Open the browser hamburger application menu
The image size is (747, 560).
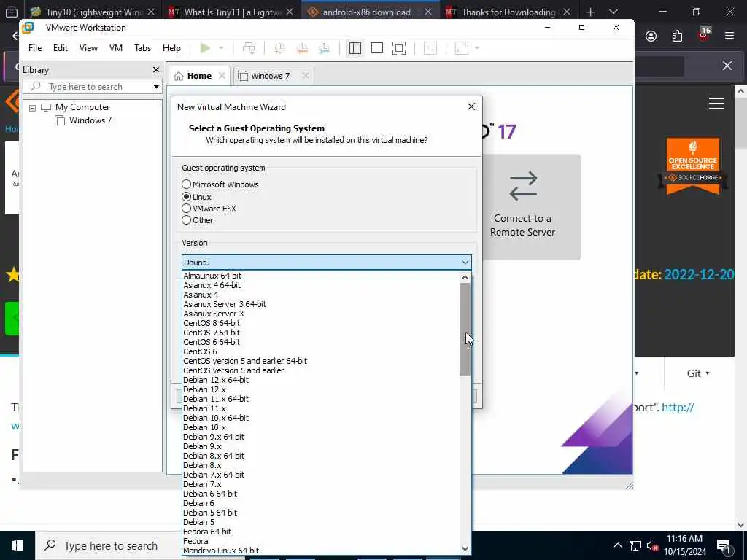[729, 36]
